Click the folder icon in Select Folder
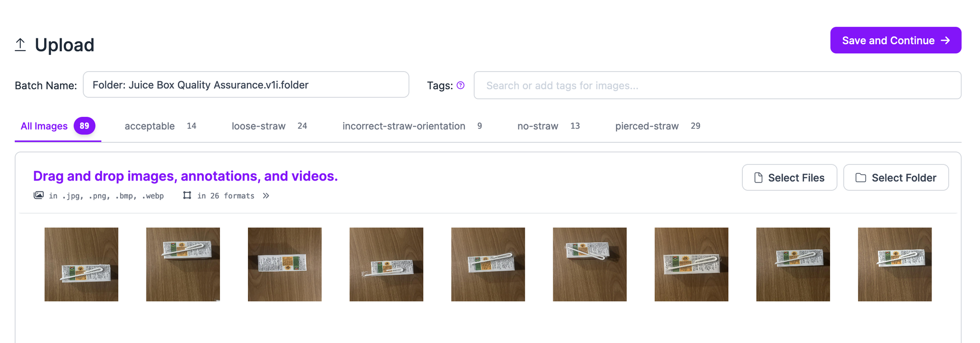Screen dimensions: 980x343 tap(861, 178)
